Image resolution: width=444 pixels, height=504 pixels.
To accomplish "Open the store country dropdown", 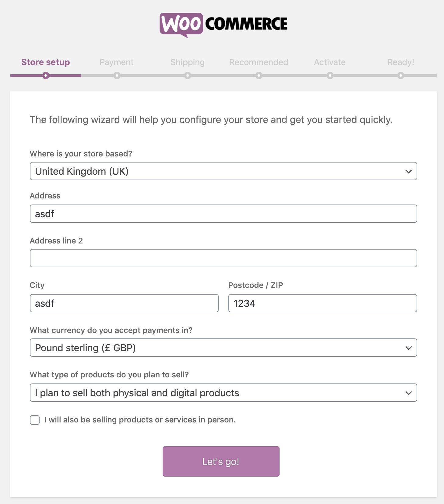I will coord(223,171).
